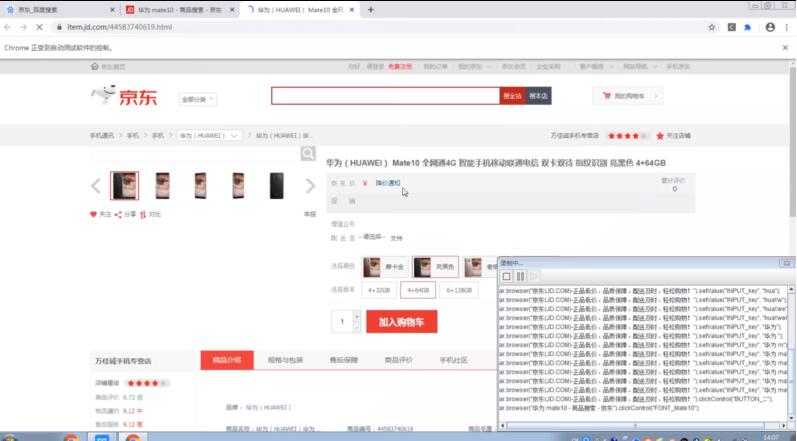Choose the 摩卡金 color option
The height and width of the screenshot is (441, 797).
click(x=385, y=267)
